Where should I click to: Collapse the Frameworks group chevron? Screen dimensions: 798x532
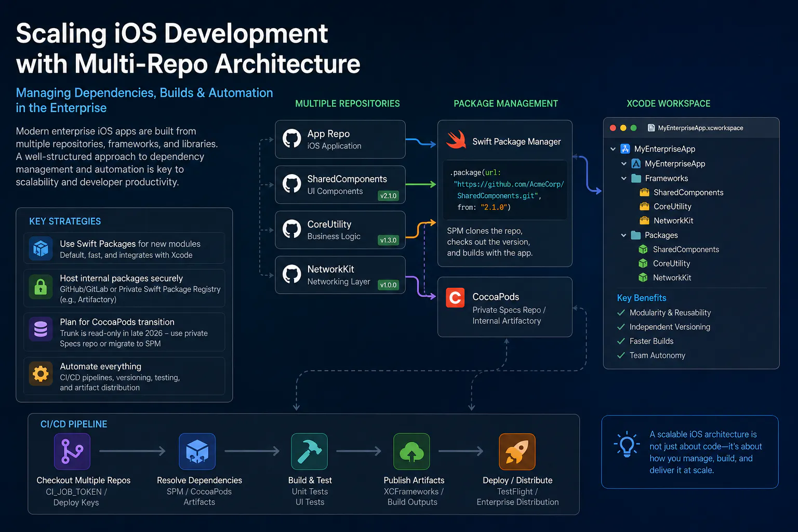[624, 178]
